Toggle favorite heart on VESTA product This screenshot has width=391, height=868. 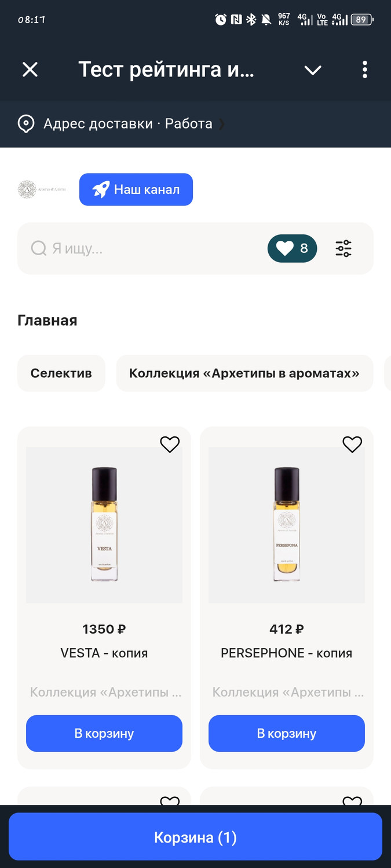[x=170, y=444]
